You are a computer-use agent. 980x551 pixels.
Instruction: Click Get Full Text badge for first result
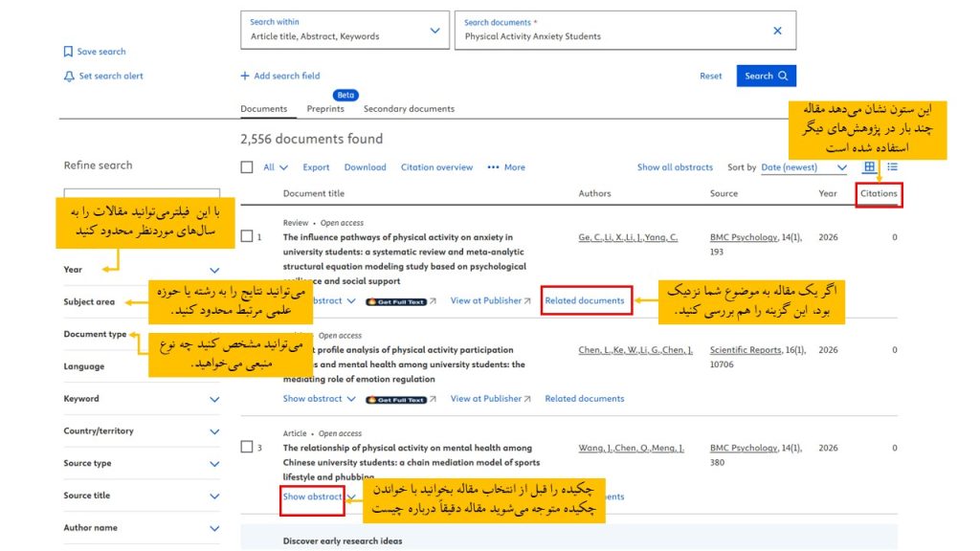(396, 301)
